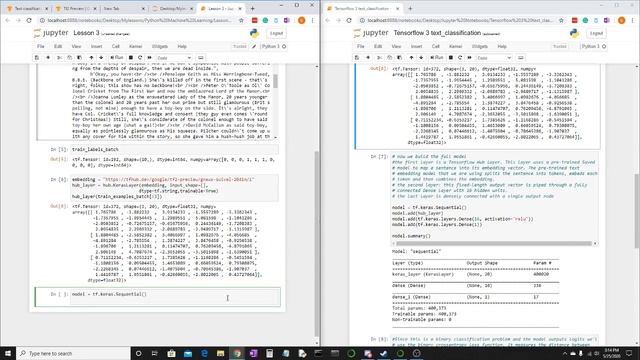This screenshot has width=640, height=360.
Task: Open File Explorer from taskbar
Action: 220,353
